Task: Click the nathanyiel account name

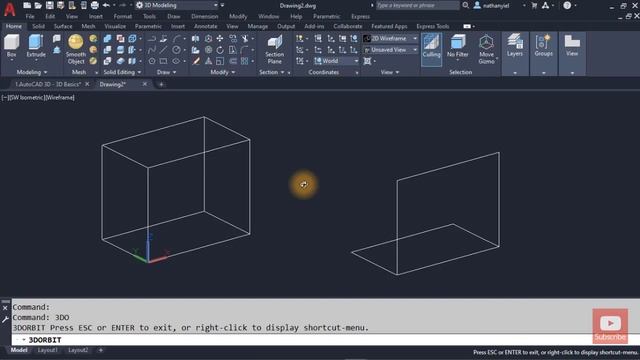Action: click(496, 6)
